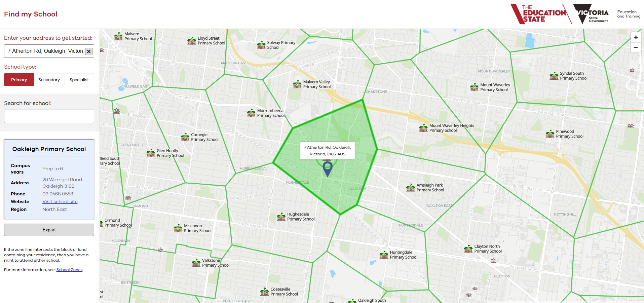The image size is (644, 303).
Task: Select the Amsleigh Park Primary School icon
Action: coord(411,188)
